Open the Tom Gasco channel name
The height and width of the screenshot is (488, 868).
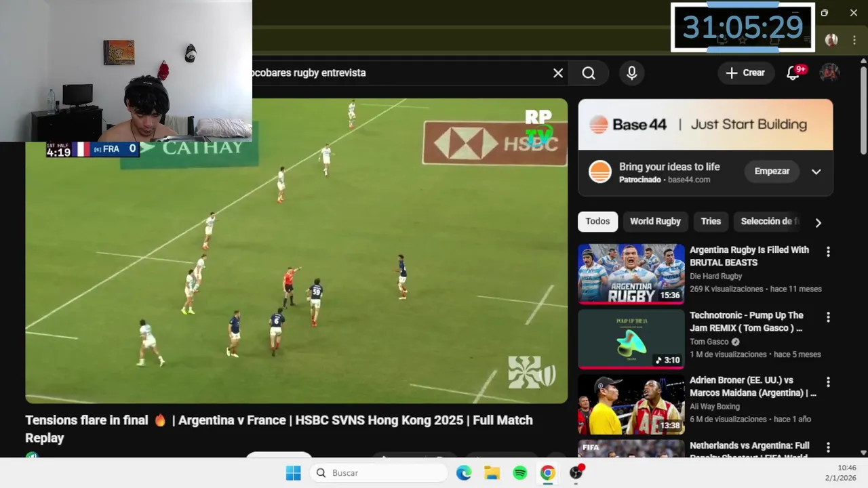tap(709, 342)
